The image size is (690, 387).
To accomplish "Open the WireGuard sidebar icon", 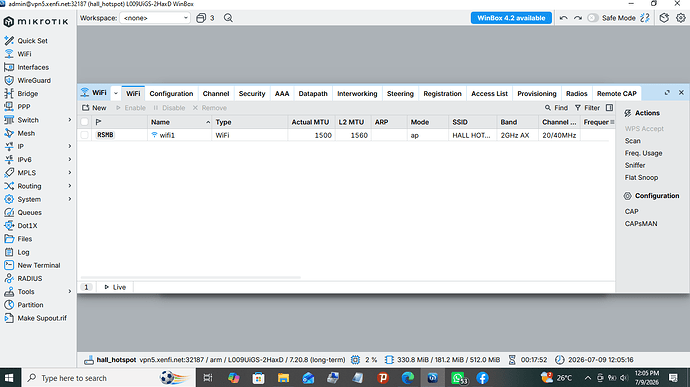I will point(9,80).
